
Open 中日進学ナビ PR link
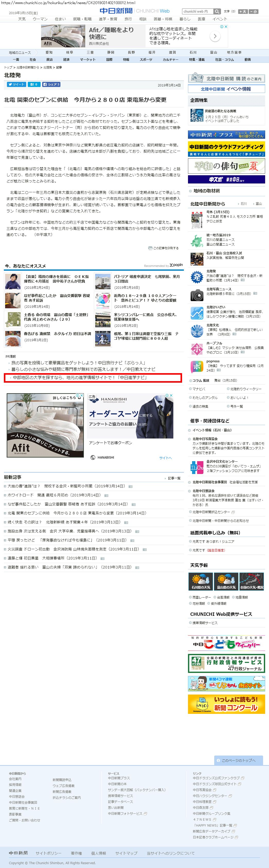click(80, 378)
